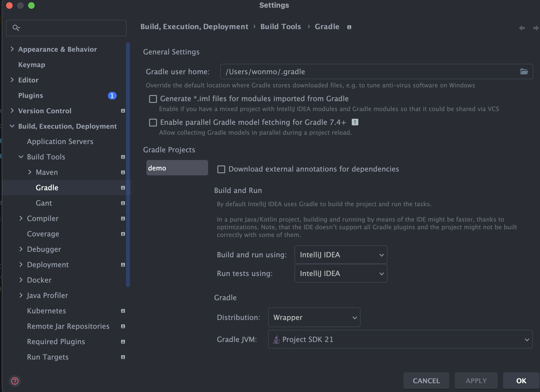
Task: Click the Plugins update badge
Action: (x=112, y=95)
